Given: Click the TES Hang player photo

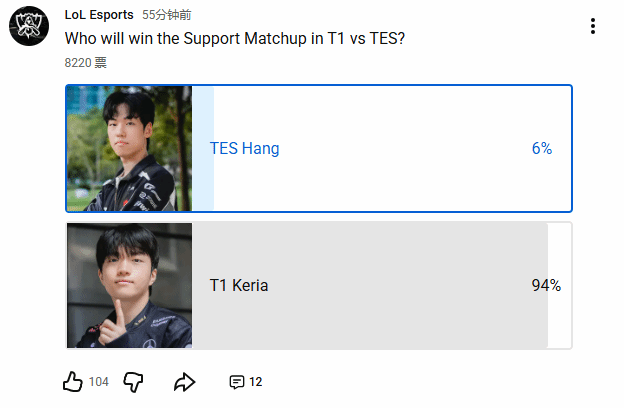Looking at the screenshot, I should coord(129,148).
